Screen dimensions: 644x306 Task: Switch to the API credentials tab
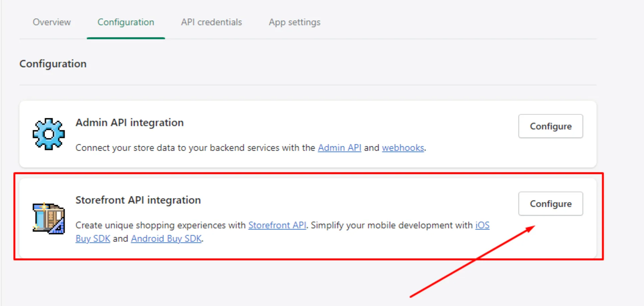coord(211,22)
